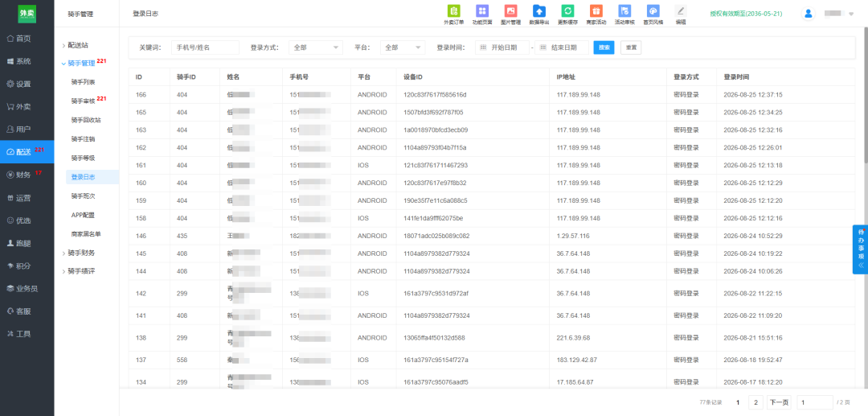868x416 pixels.
Task: Select 登录日志 submenu item
Action: (92, 177)
